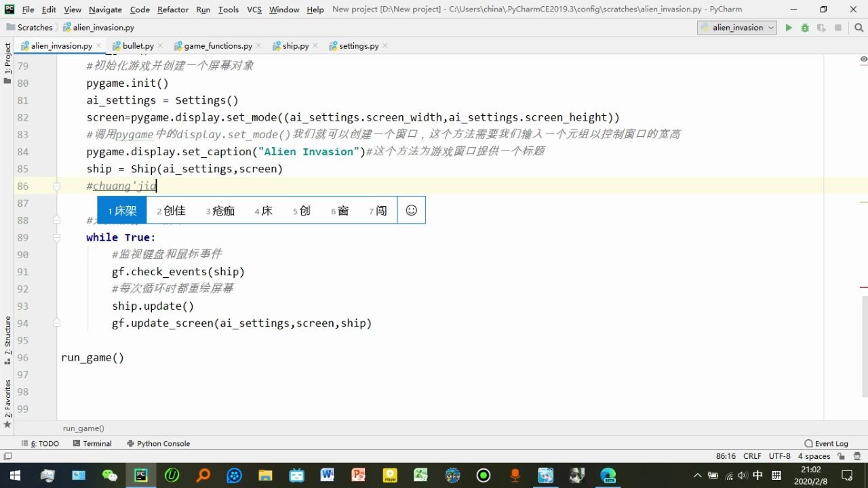Click the 86:16 caret position indicator
Viewport: 868px width, 488px height.
coord(726,456)
